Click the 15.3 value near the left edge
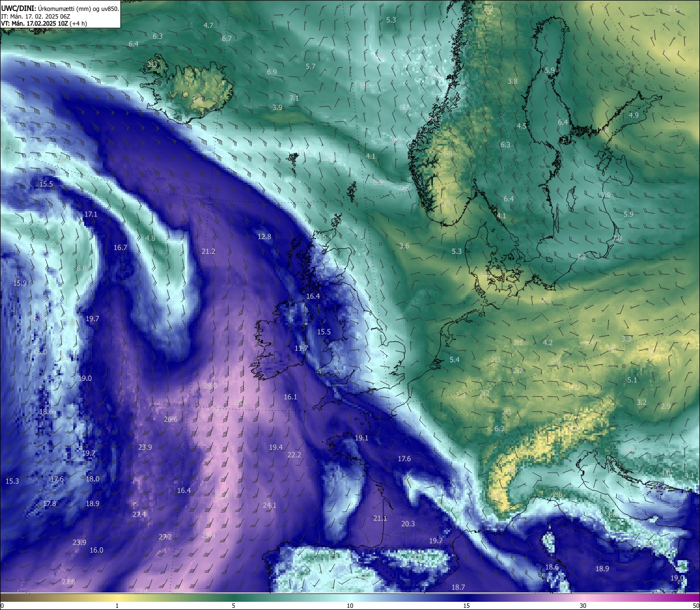The width and height of the screenshot is (700, 610). pyautogui.click(x=12, y=481)
